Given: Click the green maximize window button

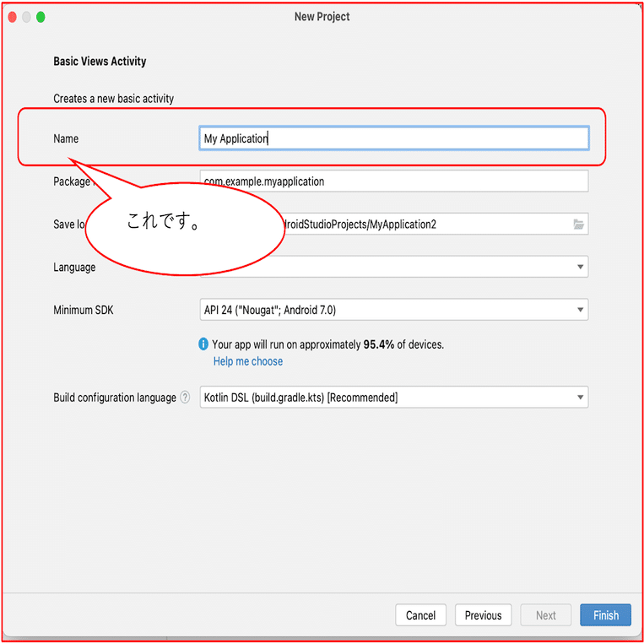Looking at the screenshot, I should (x=41, y=17).
